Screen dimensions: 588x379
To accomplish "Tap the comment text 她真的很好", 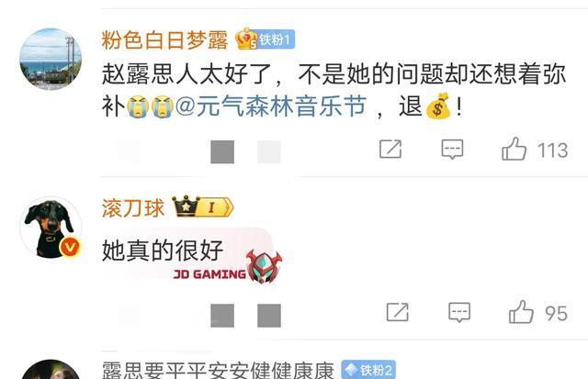I will click(x=163, y=251).
